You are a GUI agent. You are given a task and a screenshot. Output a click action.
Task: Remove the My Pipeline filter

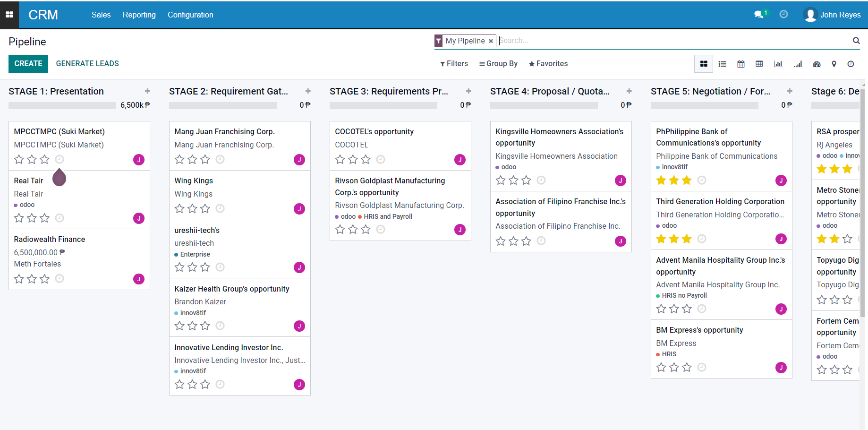point(491,41)
